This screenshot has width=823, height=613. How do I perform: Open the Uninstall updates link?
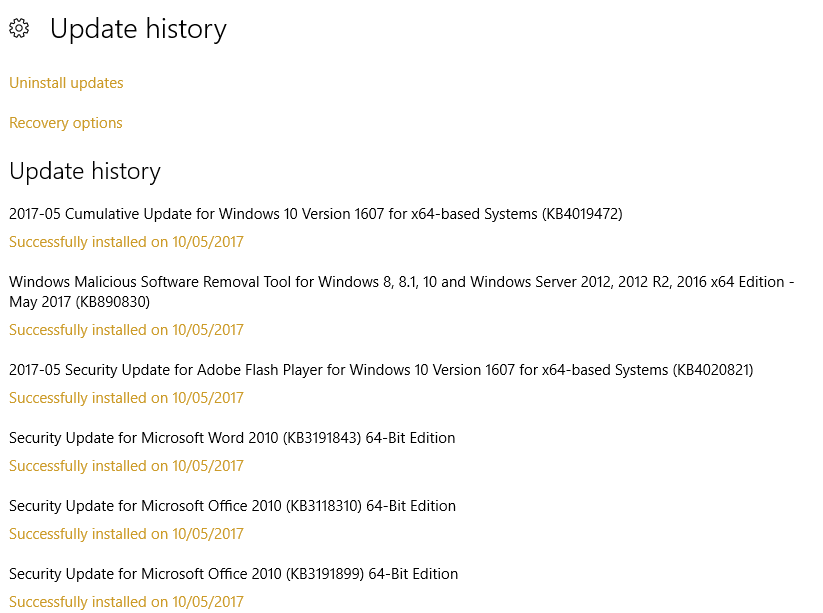pos(66,83)
